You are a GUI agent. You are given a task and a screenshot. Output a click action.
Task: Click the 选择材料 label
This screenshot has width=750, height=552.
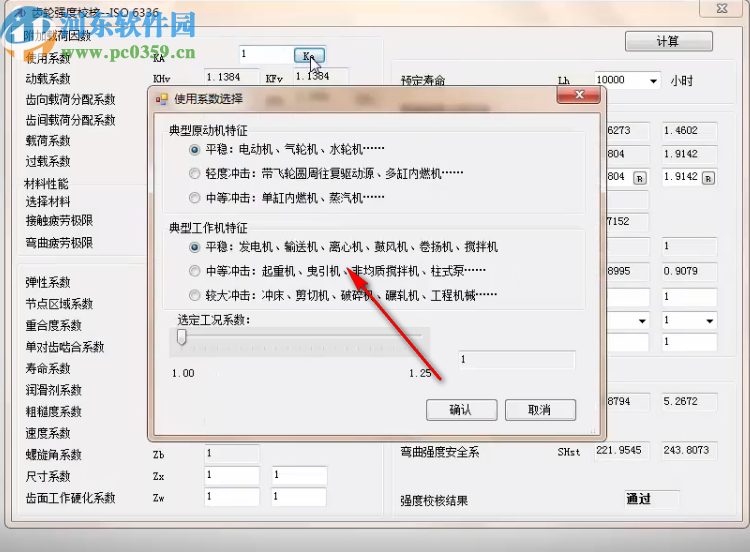(48, 202)
